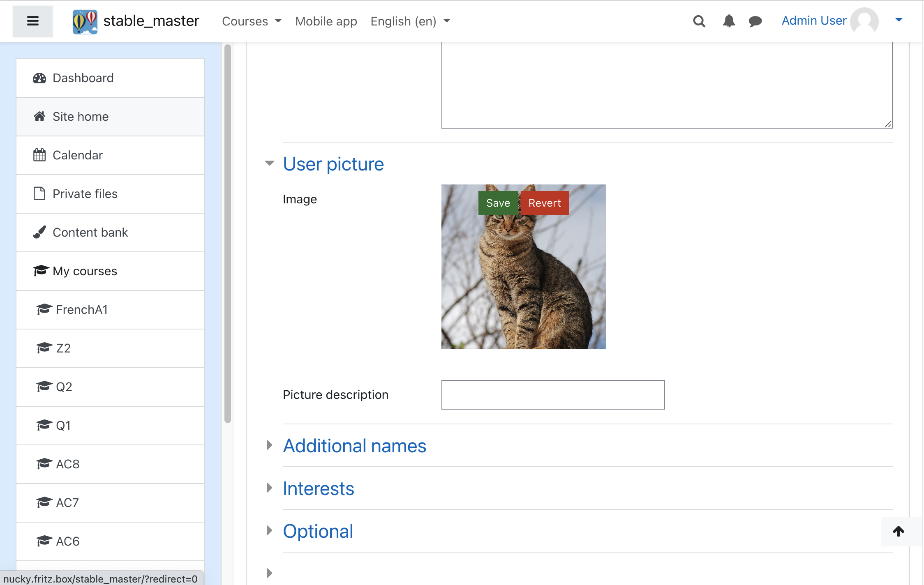Click the Private files document icon
Screen dimensions: 924x585
[x=39, y=193]
